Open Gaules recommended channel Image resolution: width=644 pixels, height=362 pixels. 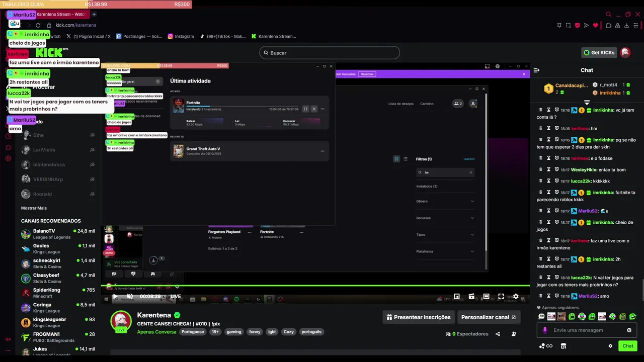[58, 248]
